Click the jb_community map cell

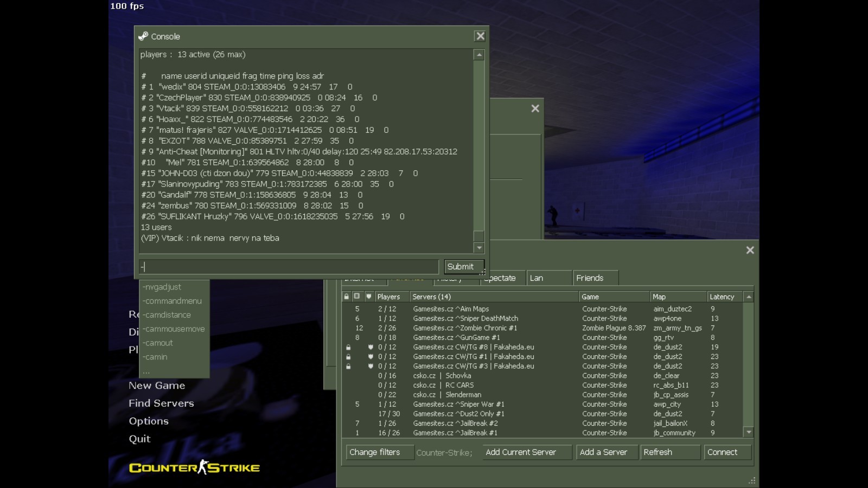pos(674,433)
